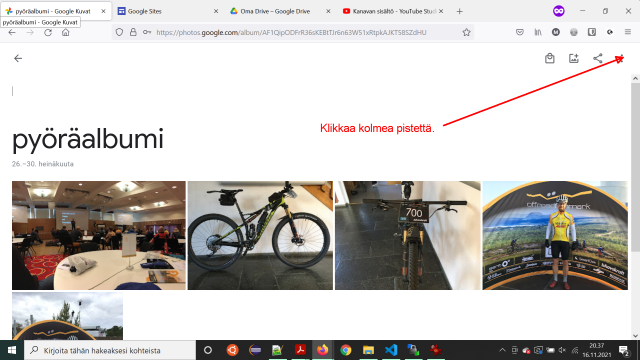Go back from the pyöräalbumi album page

click(x=18, y=58)
